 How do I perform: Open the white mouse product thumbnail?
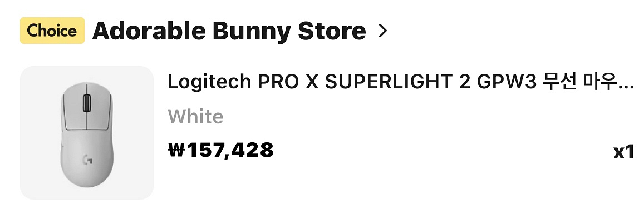click(x=87, y=133)
